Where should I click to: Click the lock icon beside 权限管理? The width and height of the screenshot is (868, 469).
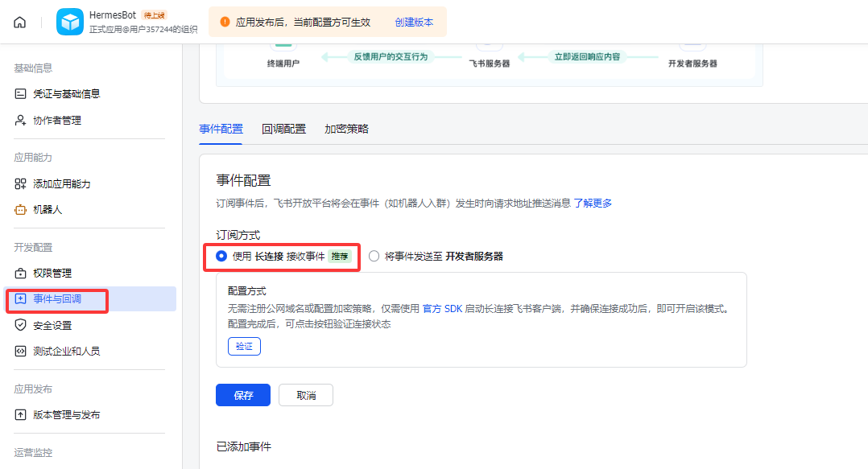(21, 274)
